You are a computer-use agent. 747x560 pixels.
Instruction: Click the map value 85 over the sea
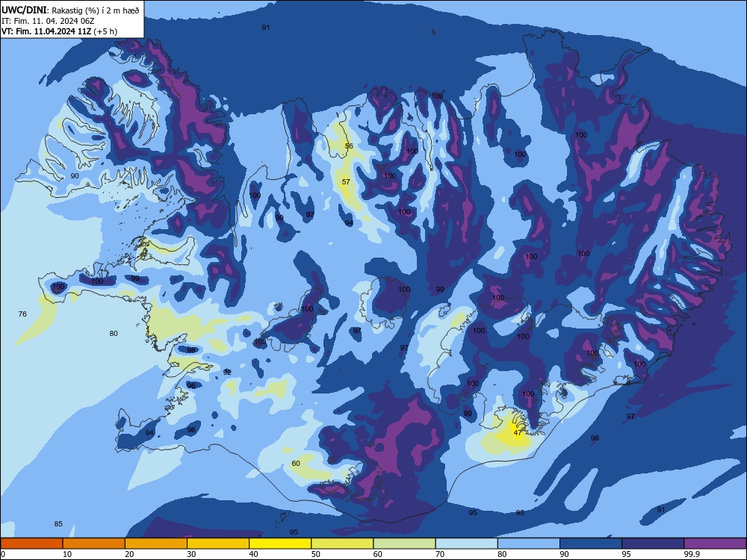[58, 524]
